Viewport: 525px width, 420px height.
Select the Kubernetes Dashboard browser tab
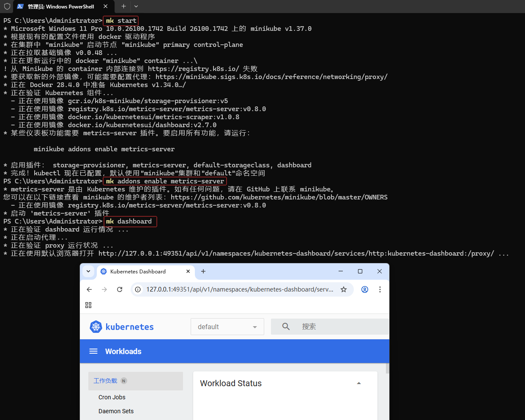pyautogui.click(x=146, y=271)
